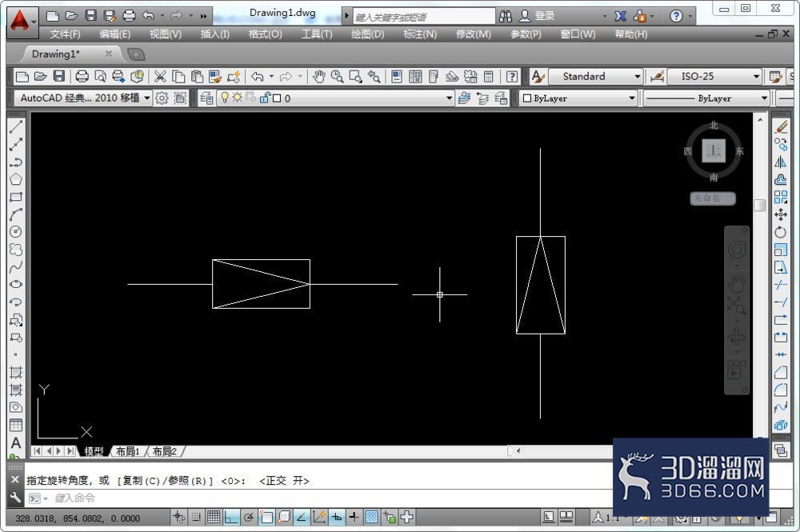Select the Revision Cloud tool
Viewport: 800px width, 532px height.
(16, 250)
